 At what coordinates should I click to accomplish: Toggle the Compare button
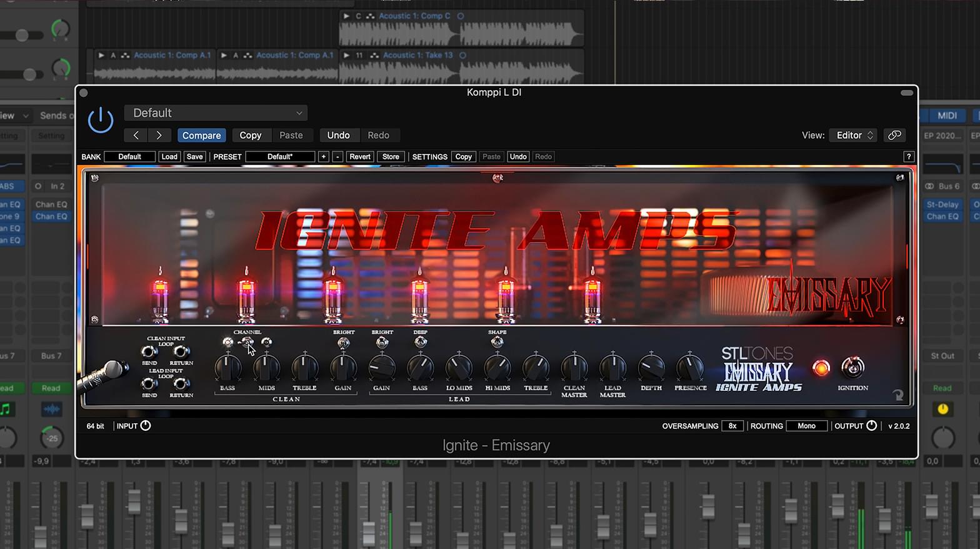tap(201, 135)
